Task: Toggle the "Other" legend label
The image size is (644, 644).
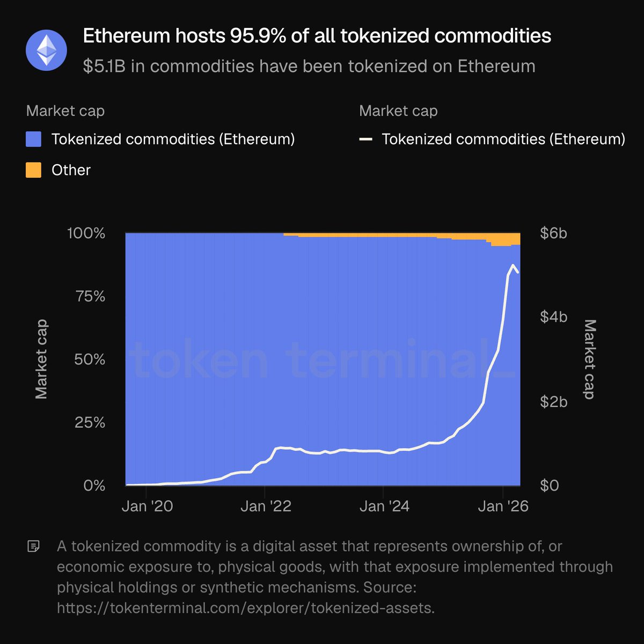Action: pos(71,170)
